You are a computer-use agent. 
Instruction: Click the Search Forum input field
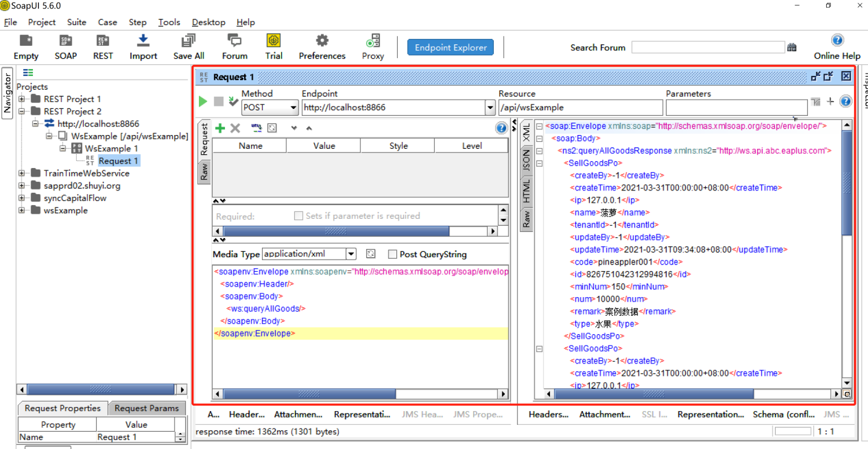click(x=707, y=47)
